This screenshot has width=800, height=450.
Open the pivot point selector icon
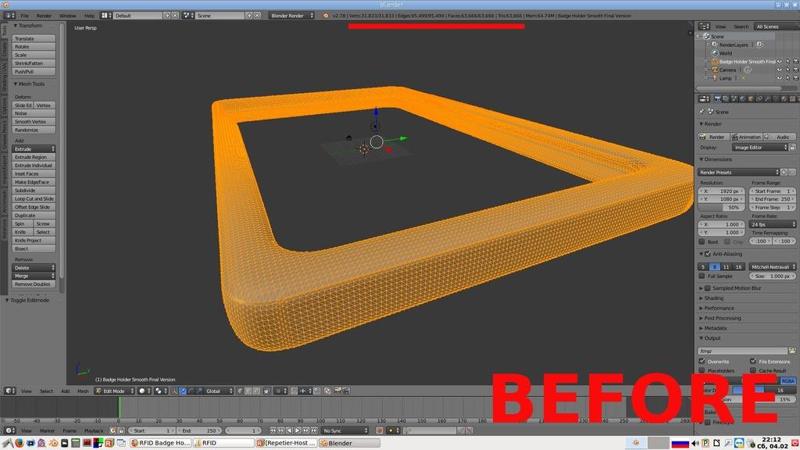(161, 391)
